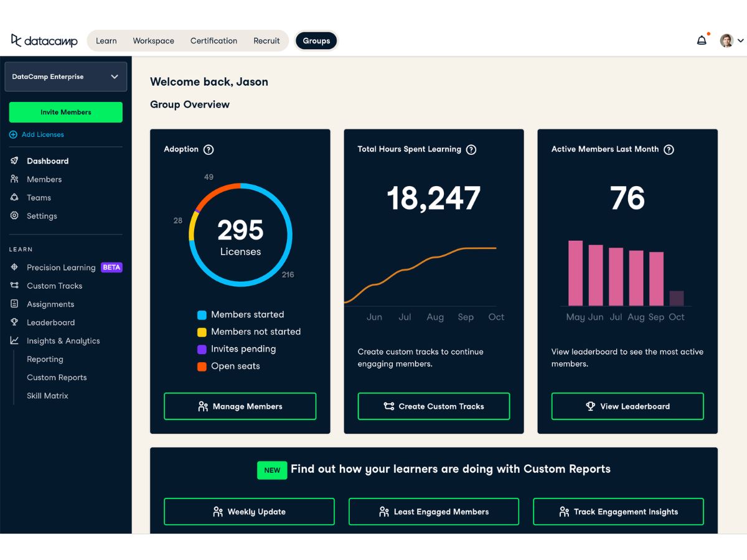The image size is (747, 560).
Task: Click the orange Open seats swatch
Action: (202, 366)
